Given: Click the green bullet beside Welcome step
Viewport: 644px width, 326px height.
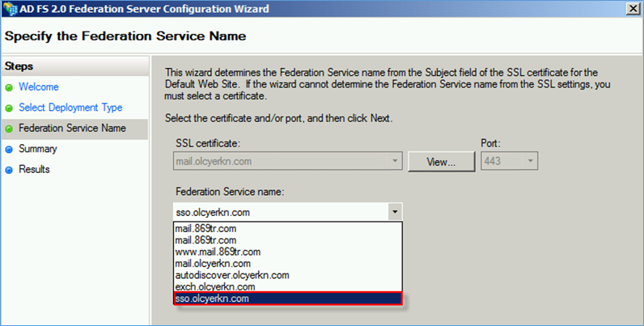Looking at the screenshot, I should (x=9, y=87).
